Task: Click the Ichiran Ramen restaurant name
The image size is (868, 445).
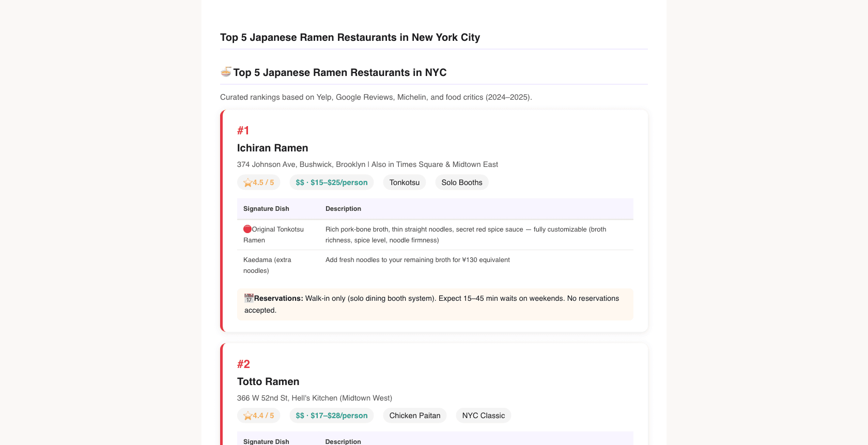Action: coord(273,148)
